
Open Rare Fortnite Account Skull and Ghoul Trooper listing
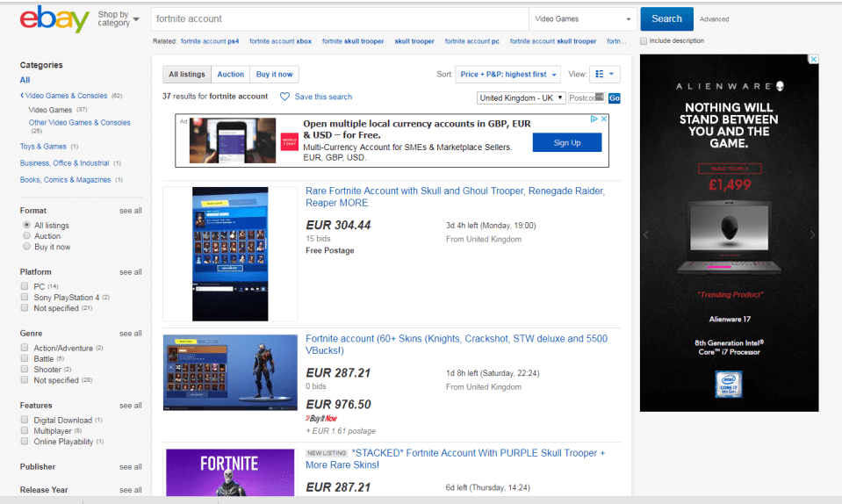pyautogui.click(x=455, y=197)
